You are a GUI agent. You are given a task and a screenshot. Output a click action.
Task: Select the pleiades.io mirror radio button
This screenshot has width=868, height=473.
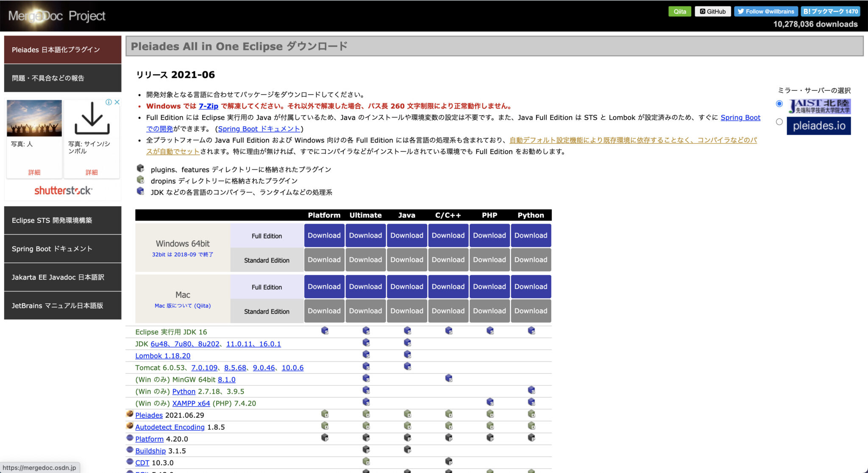pos(779,122)
